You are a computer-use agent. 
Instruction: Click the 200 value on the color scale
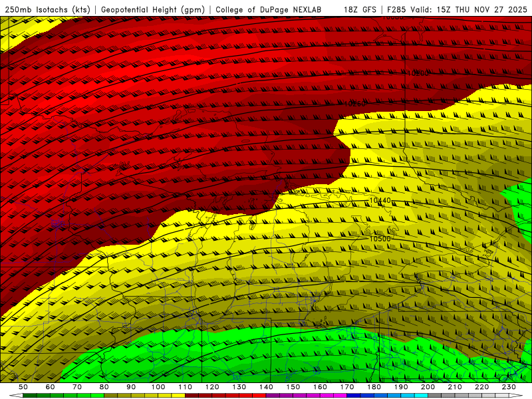pyautogui.click(x=428, y=387)
